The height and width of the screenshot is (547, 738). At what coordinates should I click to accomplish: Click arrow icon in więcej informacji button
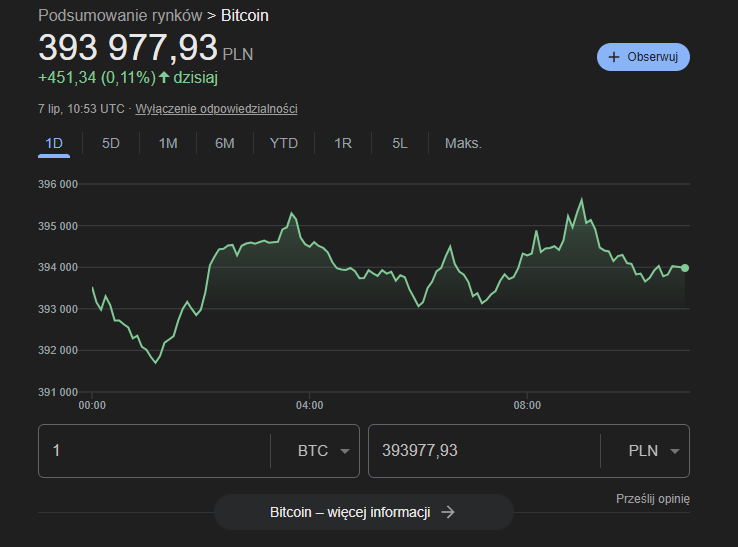tap(448, 512)
